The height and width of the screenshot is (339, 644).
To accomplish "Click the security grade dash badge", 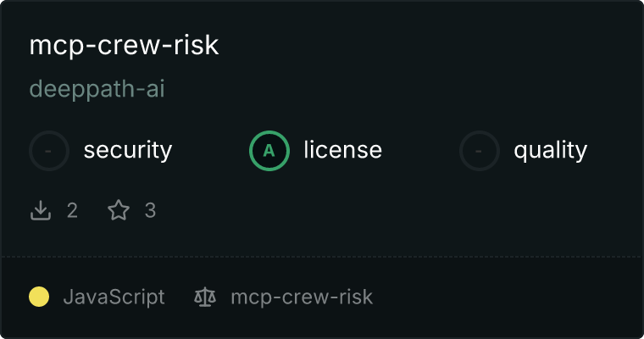I will coord(49,151).
